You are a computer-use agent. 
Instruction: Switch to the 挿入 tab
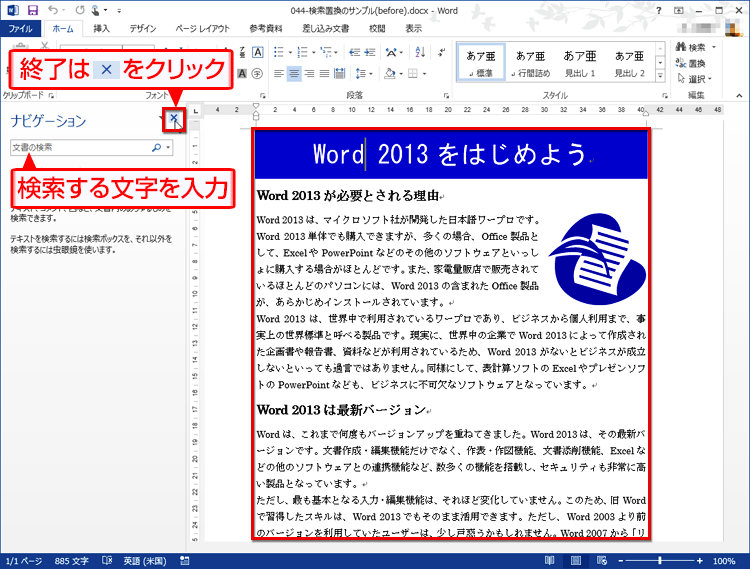(x=101, y=29)
